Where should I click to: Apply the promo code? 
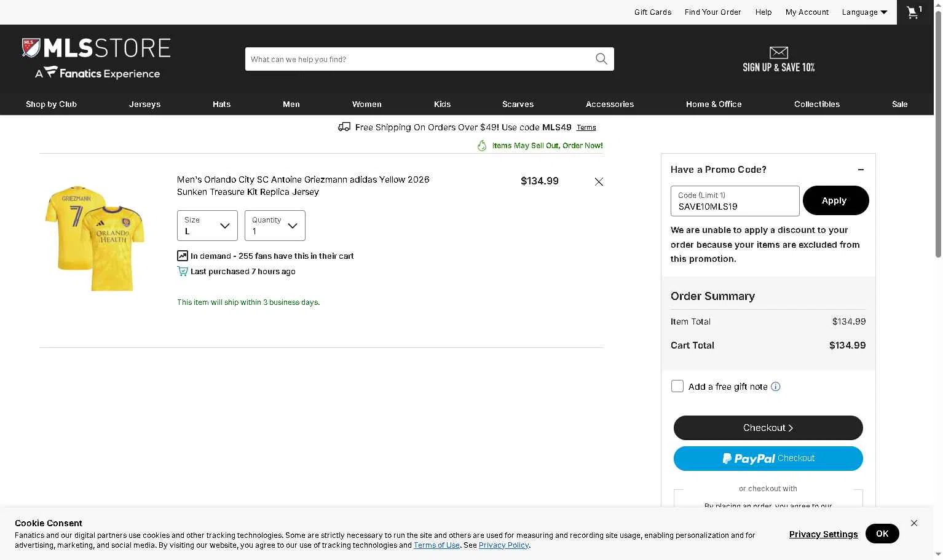click(x=835, y=200)
